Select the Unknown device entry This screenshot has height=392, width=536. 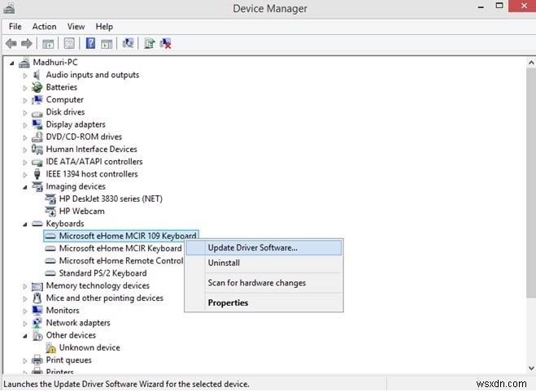click(x=89, y=347)
